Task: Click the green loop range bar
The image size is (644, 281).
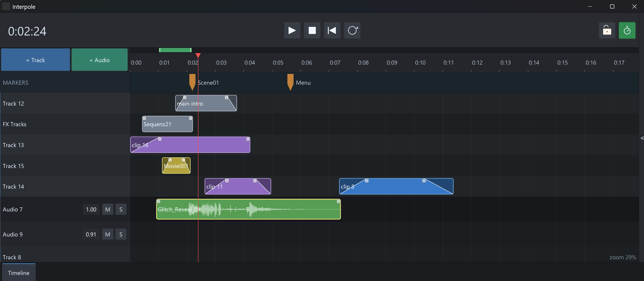Action: 175,50
